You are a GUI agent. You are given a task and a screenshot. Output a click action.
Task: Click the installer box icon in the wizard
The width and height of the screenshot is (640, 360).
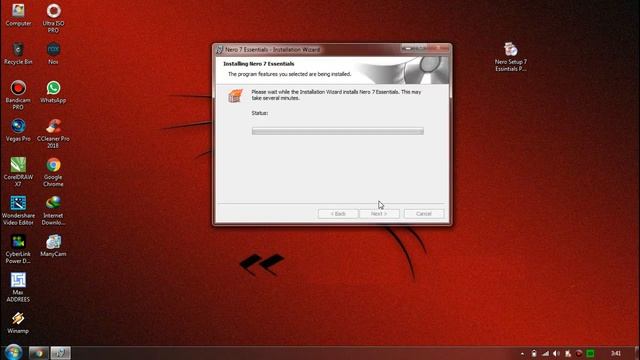click(235, 96)
